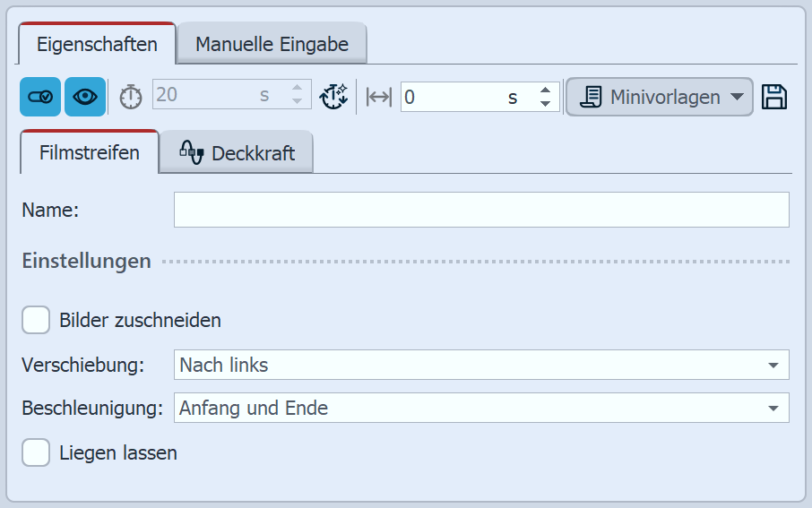Switch to the Manuelle Eingabe tab

click(272, 44)
